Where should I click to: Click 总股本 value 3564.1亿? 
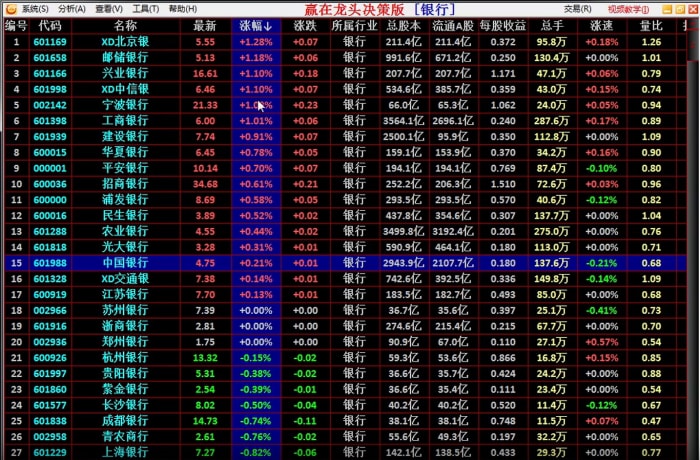[403, 121]
